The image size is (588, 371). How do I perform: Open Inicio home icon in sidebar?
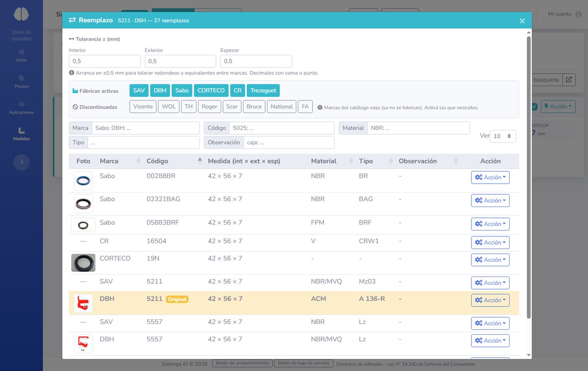[21, 52]
